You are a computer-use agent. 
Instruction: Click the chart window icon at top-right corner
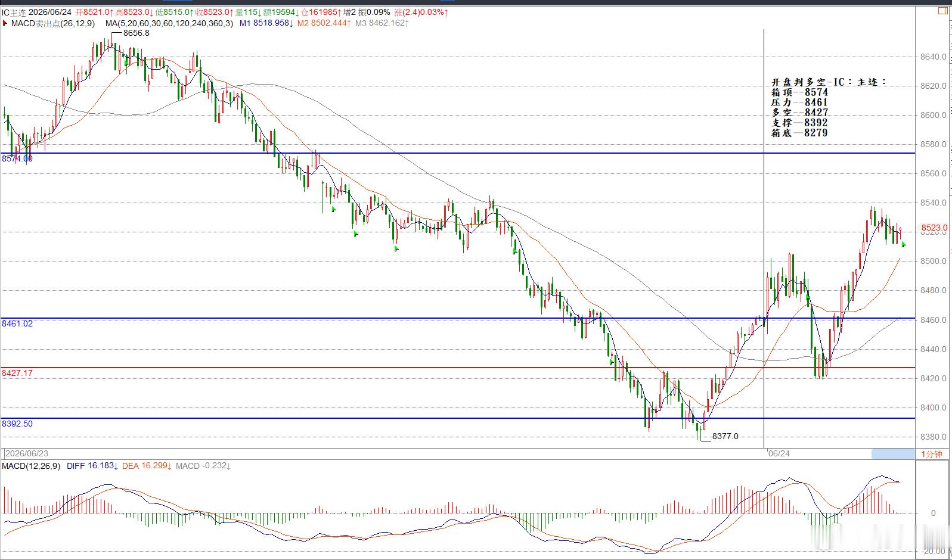pyautogui.click(x=942, y=11)
